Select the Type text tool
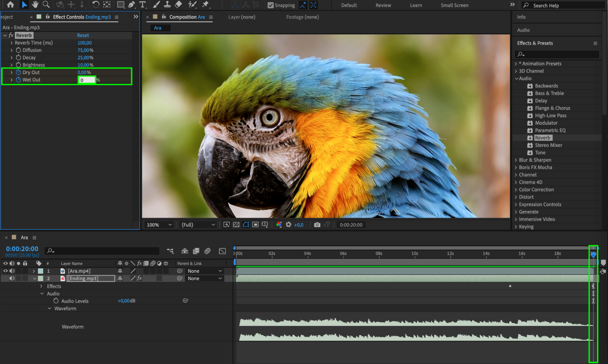The height and width of the screenshot is (364, 608). point(142,5)
